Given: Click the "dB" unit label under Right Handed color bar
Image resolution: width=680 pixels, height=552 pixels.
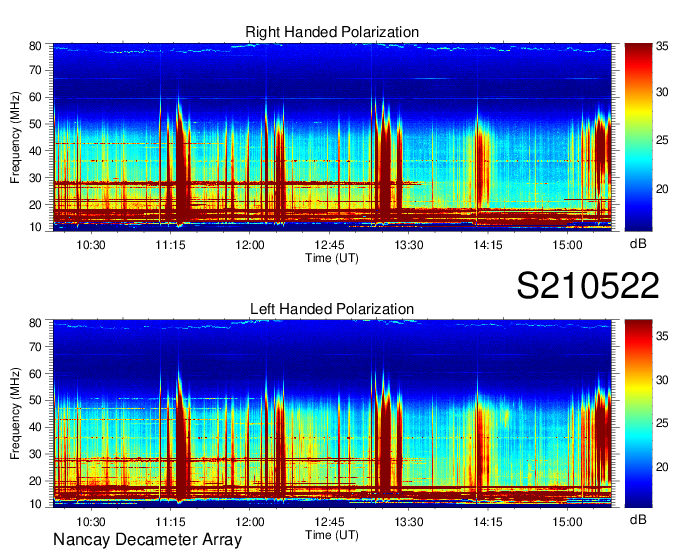Looking at the screenshot, I should pyautogui.click(x=638, y=244).
